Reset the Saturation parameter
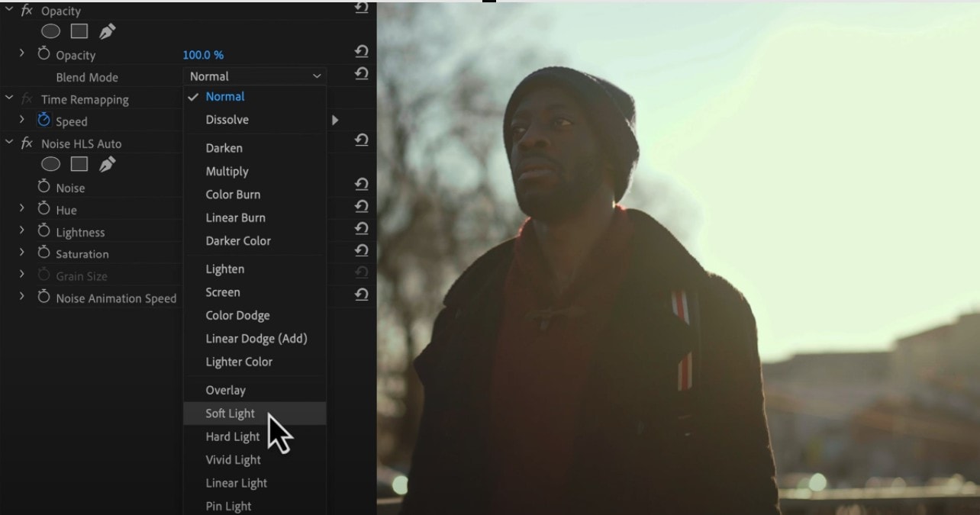980x515 pixels. tap(362, 251)
